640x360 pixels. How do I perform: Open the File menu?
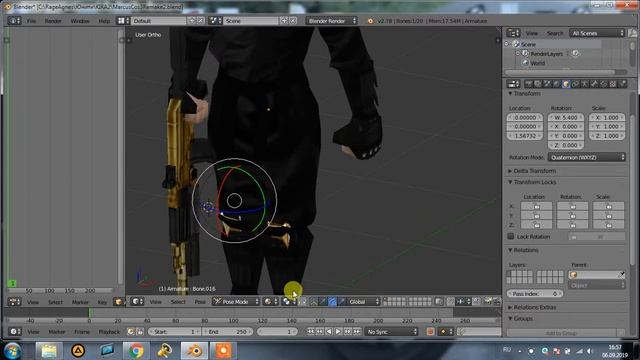coord(31,20)
